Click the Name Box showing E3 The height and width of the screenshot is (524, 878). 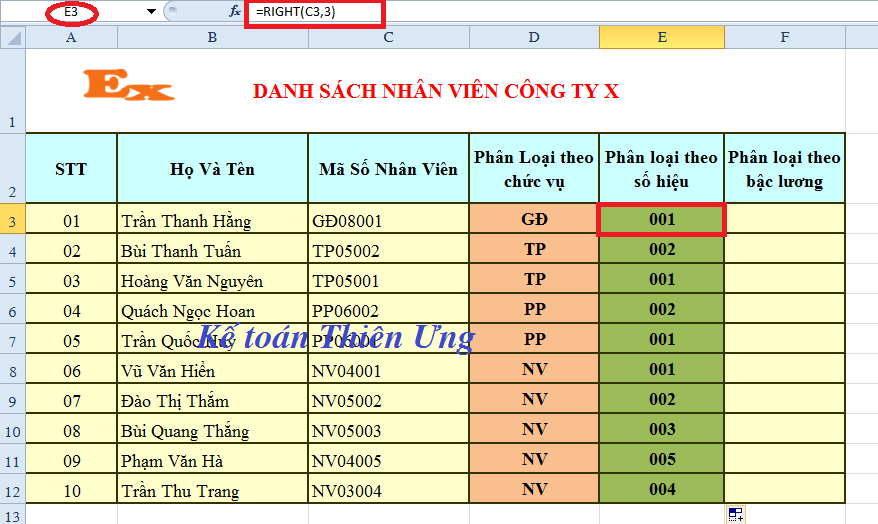pos(71,12)
